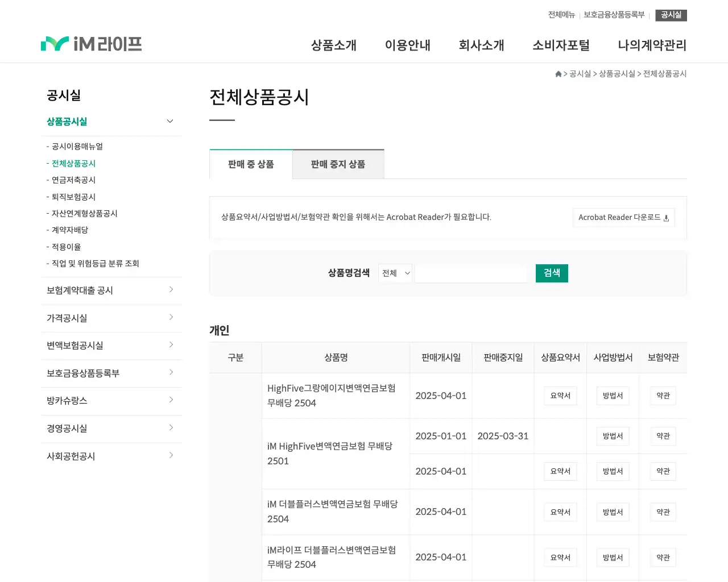Click 공시실 in breadcrumb
Image resolution: width=728 pixels, height=582 pixels.
tap(580, 74)
